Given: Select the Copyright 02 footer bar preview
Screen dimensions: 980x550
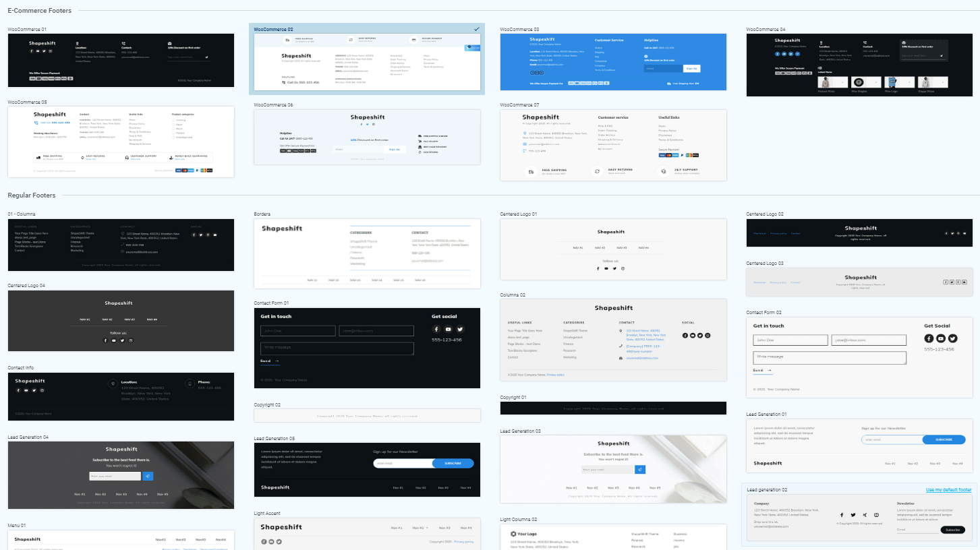Looking at the screenshot, I should point(367,415).
